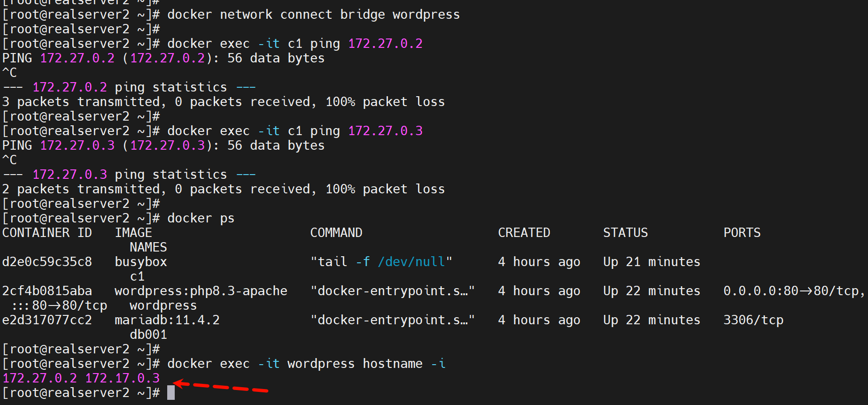Screen dimensions: 868x405
Task: Click the 172.17.0.3 address in the hostname output
Action: [122, 378]
